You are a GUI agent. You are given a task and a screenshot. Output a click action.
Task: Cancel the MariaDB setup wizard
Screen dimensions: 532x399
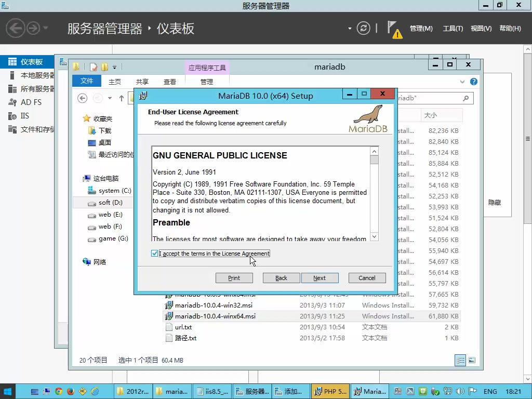coord(367,278)
